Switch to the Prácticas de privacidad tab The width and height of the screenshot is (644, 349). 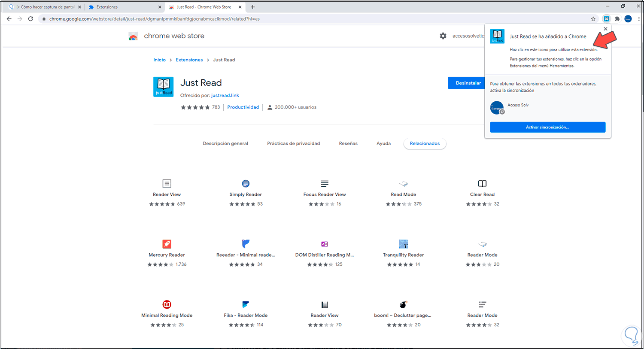(x=294, y=143)
